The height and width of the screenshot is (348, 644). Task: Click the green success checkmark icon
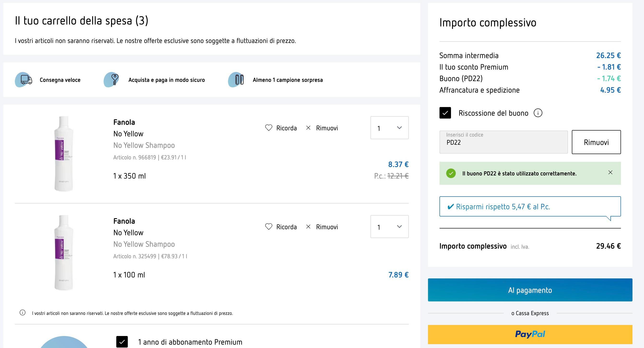[451, 173]
